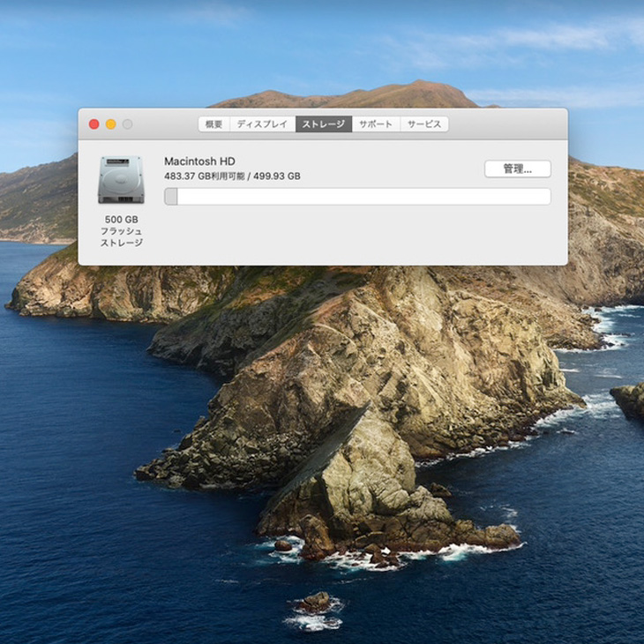
Task: Click the 管理... button
Action: [x=518, y=168]
